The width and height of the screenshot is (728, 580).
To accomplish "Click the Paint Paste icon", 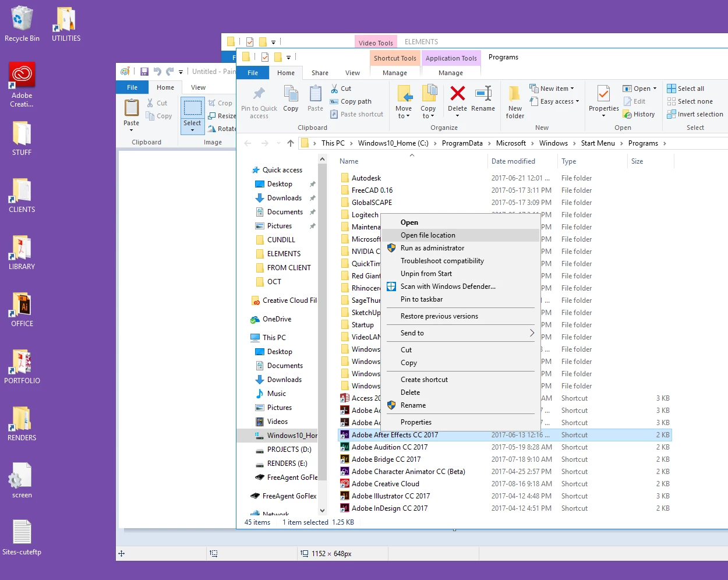I will 132,108.
